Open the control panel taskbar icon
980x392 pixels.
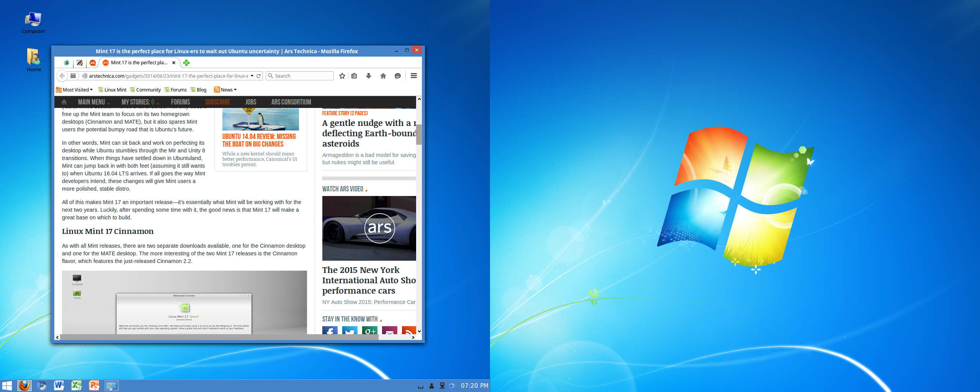coord(112,385)
